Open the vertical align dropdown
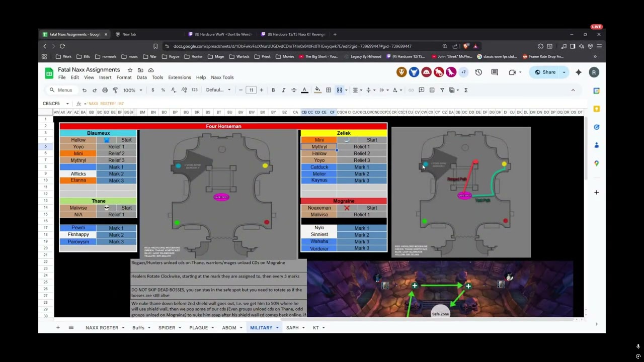Image resolution: width=644 pixels, height=362 pixels. (370, 90)
